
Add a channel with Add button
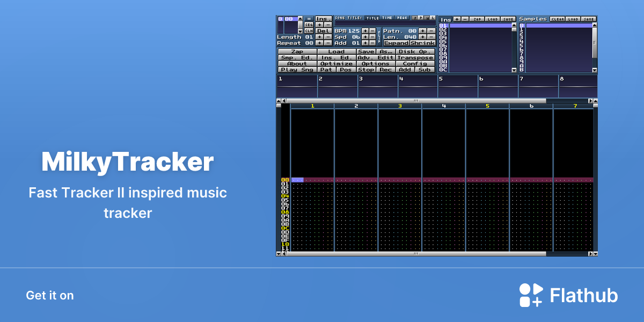click(x=405, y=69)
